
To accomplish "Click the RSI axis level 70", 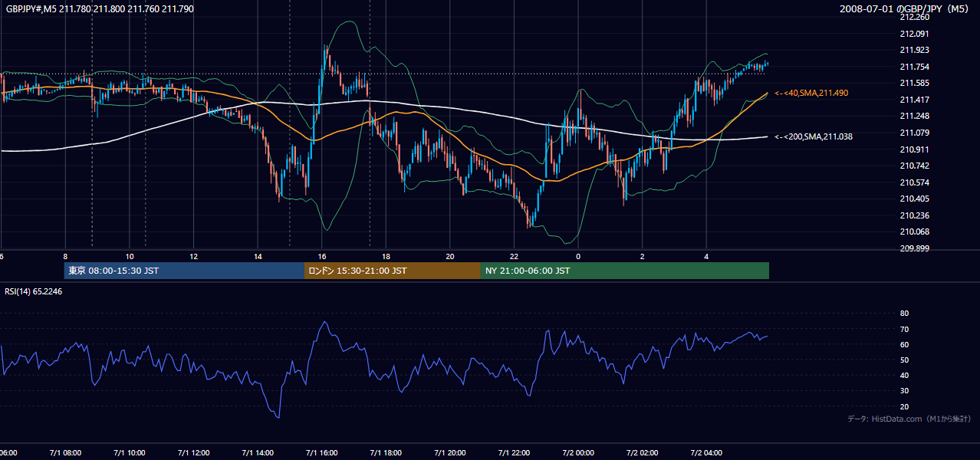I will [x=904, y=329].
